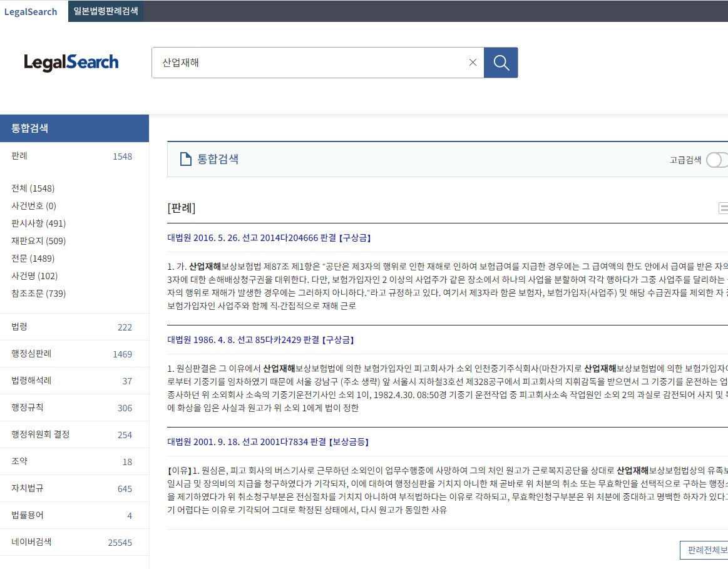Image resolution: width=728 pixels, height=569 pixels.
Task: Clear the search field with X icon
Action: [x=473, y=62]
